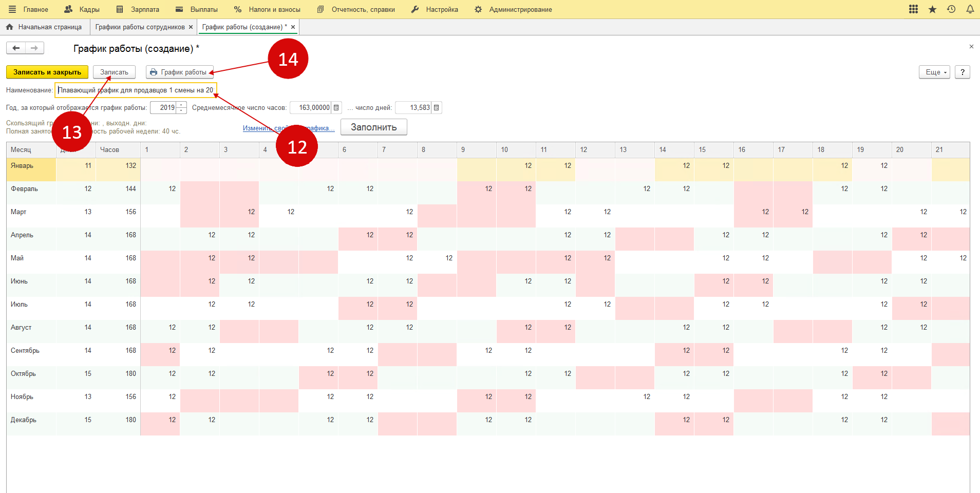The image size is (980, 493).
Task: Open the Кадры menu
Action: (x=82, y=9)
